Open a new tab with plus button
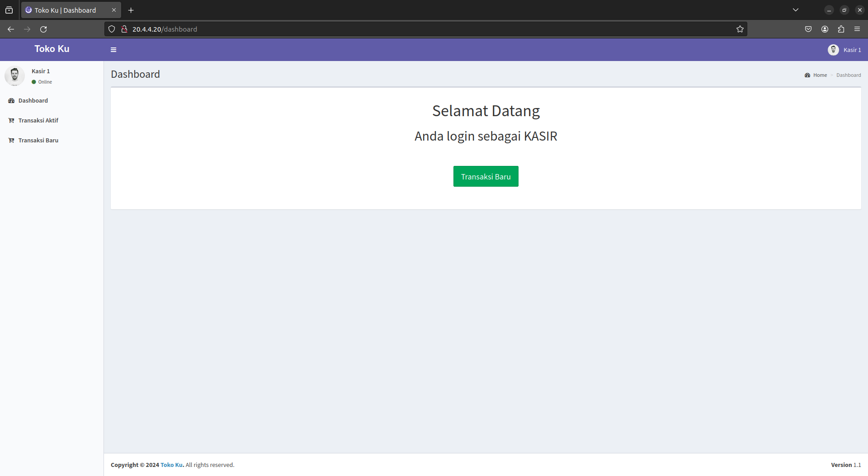The height and width of the screenshot is (476, 868). (x=131, y=10)
